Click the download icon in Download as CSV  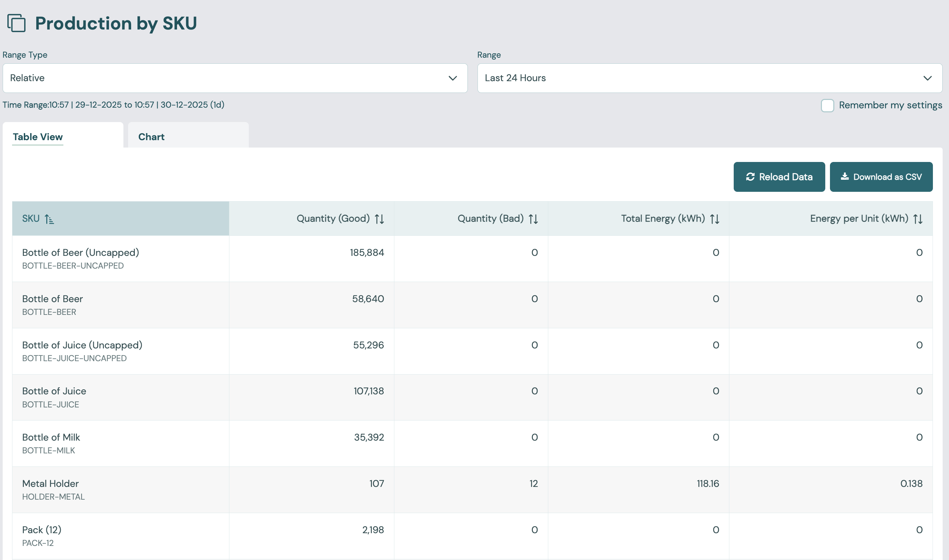pos(845,176)
